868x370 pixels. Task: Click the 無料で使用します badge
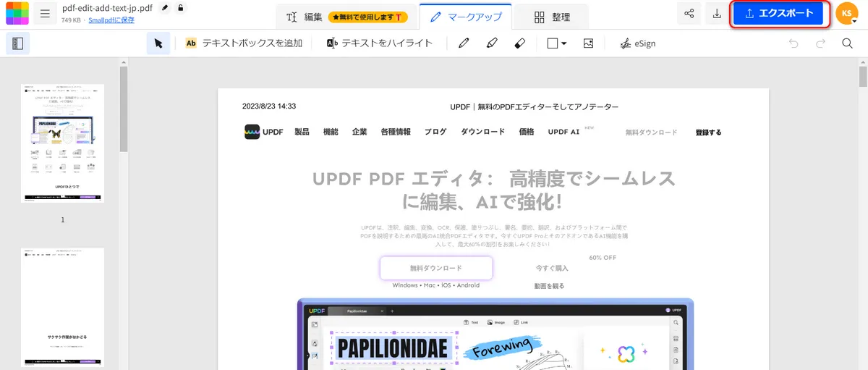pyautogui.click(x=368, y=16)
